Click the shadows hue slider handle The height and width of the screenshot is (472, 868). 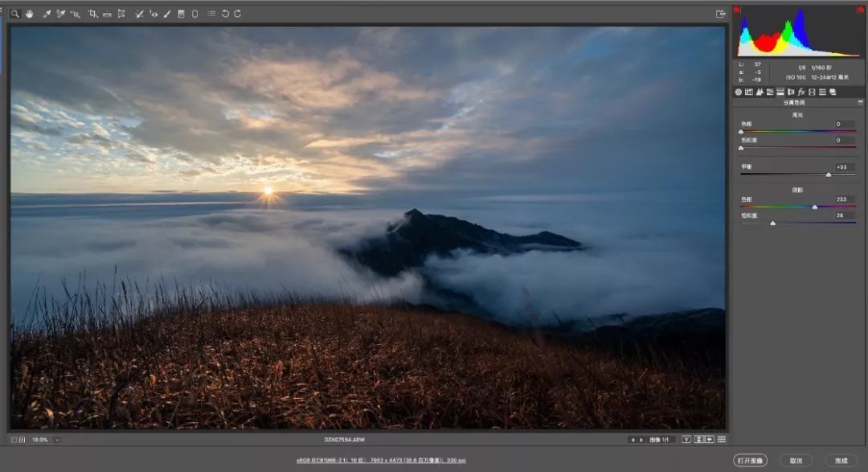pos(815,207)
